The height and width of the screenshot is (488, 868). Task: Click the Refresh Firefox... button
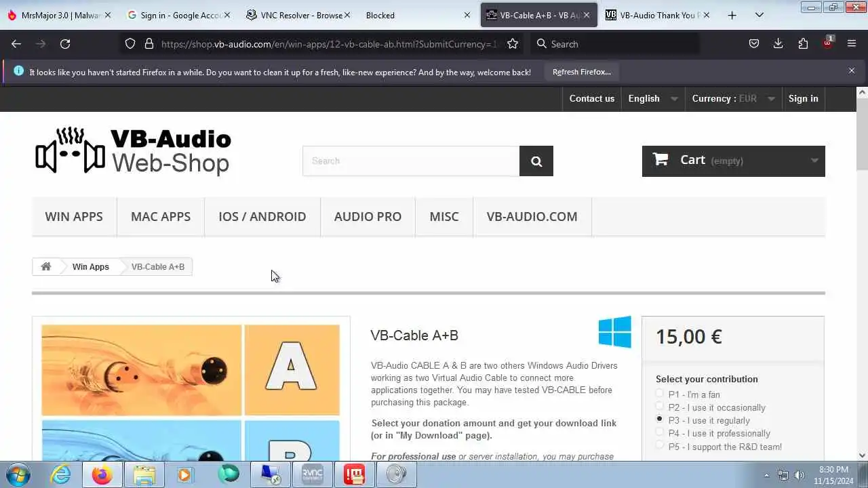582,72
